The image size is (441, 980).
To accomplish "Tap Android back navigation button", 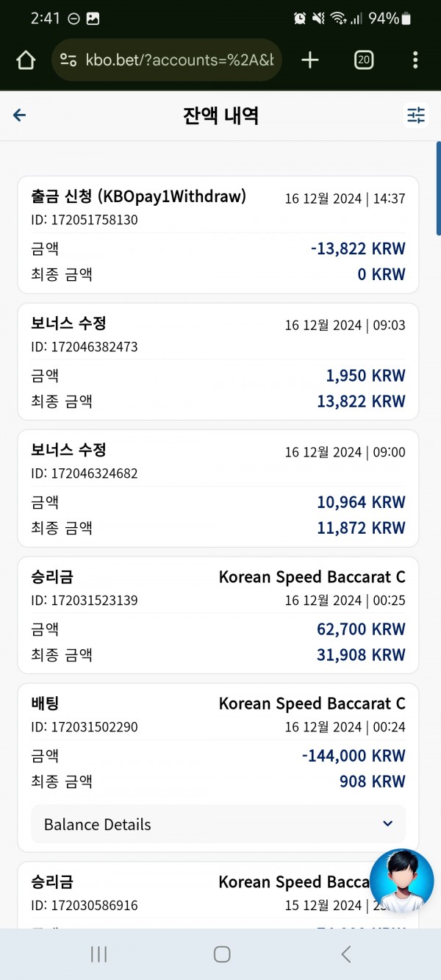I will pos(345,954).
